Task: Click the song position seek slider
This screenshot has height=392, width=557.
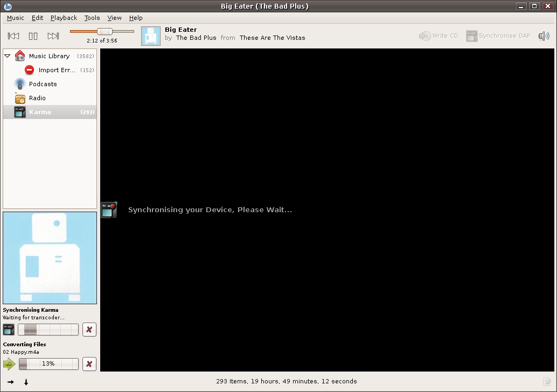Action: (102, 32)
